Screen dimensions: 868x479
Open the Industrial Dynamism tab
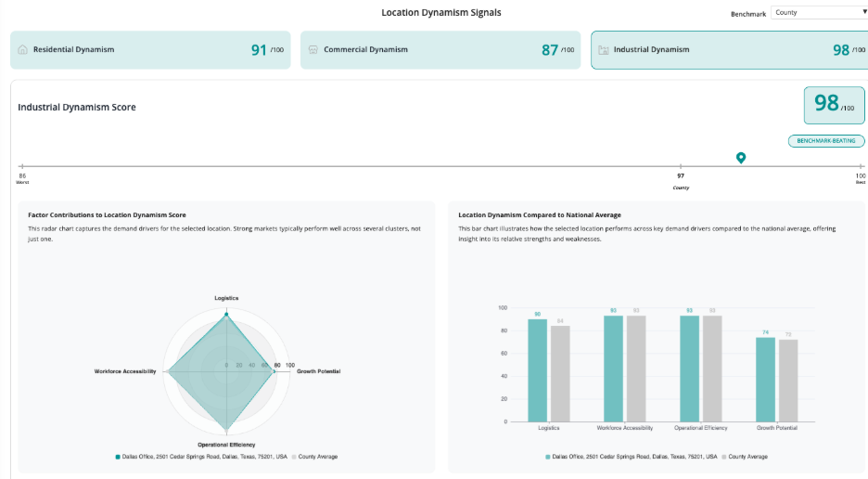click(x=728, y=50)
